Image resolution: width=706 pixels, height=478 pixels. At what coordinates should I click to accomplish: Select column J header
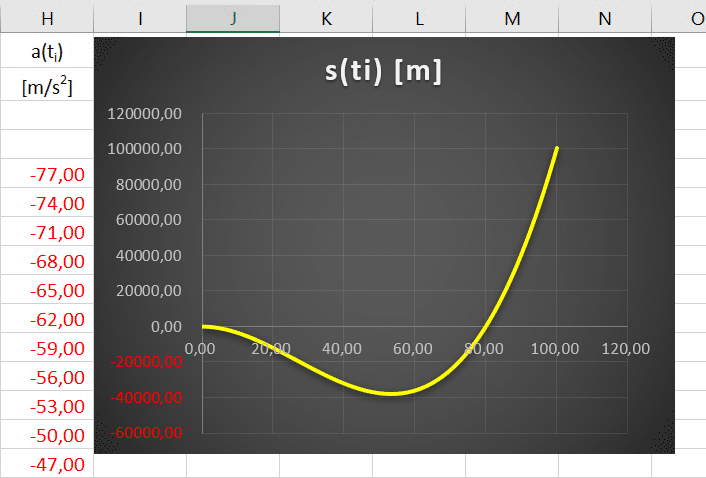tap(233, 18)
